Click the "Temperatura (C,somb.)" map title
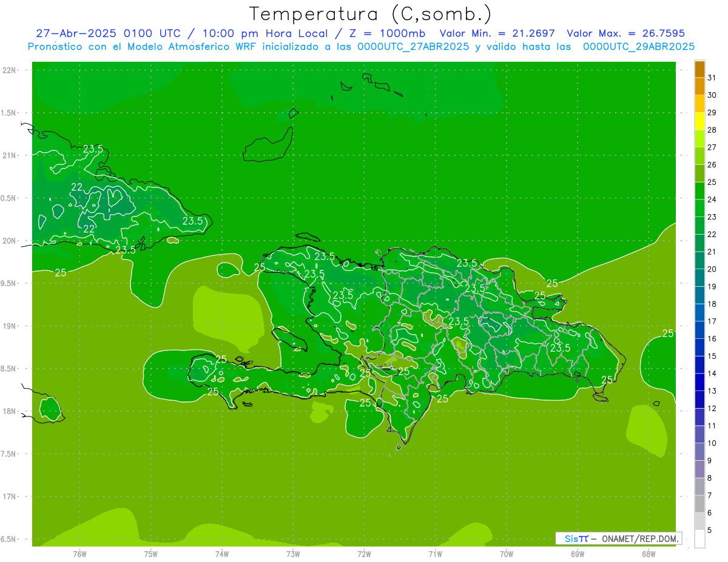Screen dimensions: 728x562 click(371, 14)
